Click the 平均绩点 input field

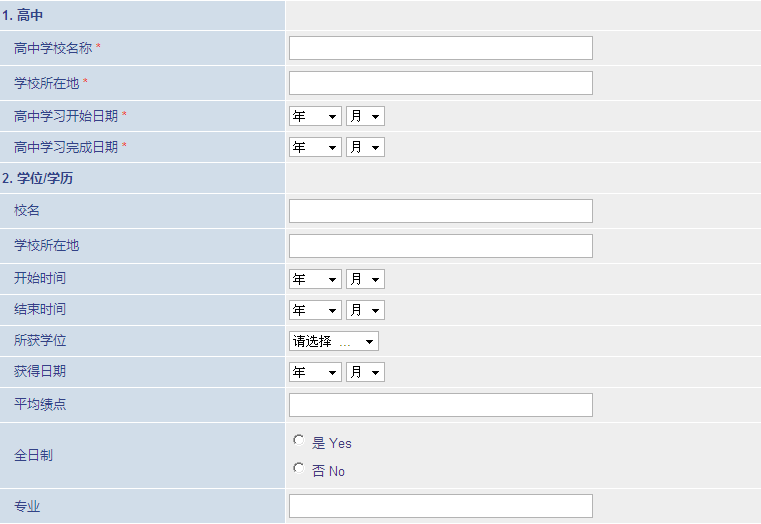(441, 405)
